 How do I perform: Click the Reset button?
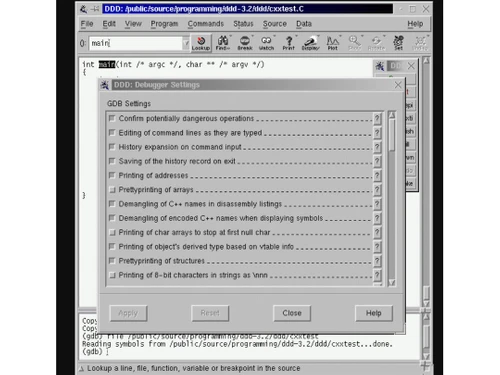point(210,313)
